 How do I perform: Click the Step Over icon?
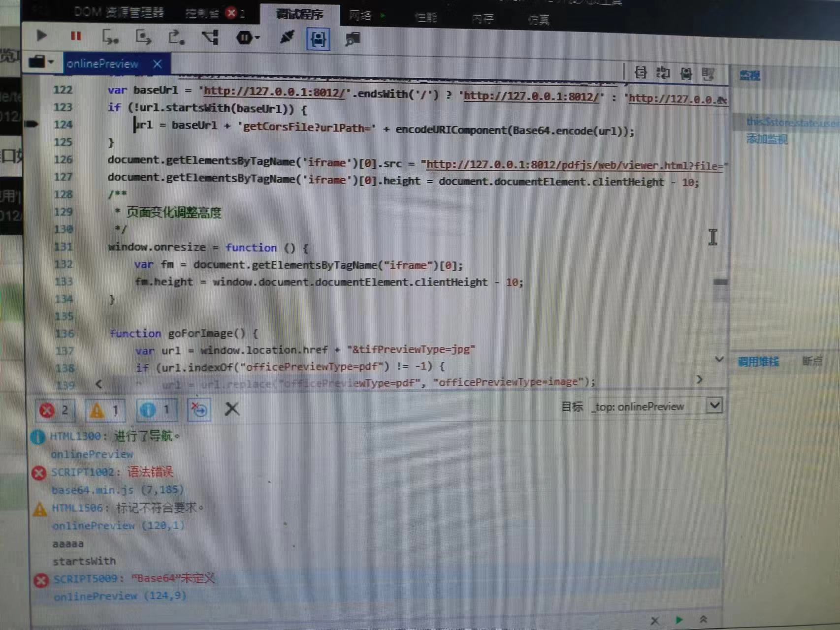click(x=143, y=37)
